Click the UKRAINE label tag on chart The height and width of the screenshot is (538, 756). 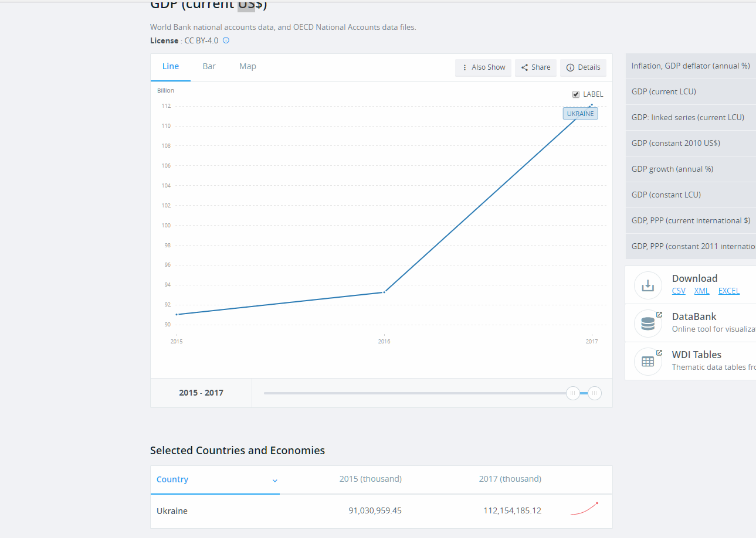[x=580, y=114]
